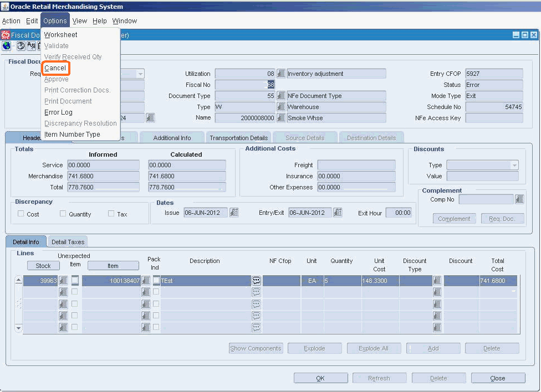Click the Explode All button
541x392 pixels.
(374, 348)
